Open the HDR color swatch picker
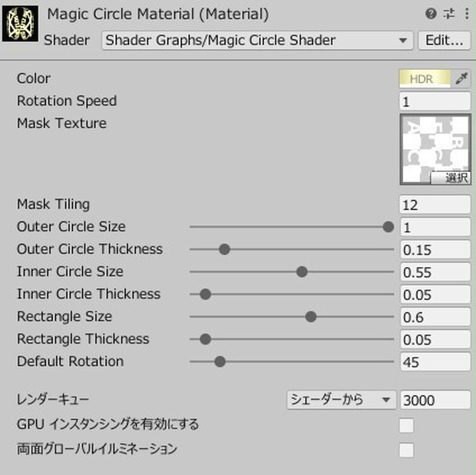This screenshot has width=476, height=475. (x=425, y=79)
